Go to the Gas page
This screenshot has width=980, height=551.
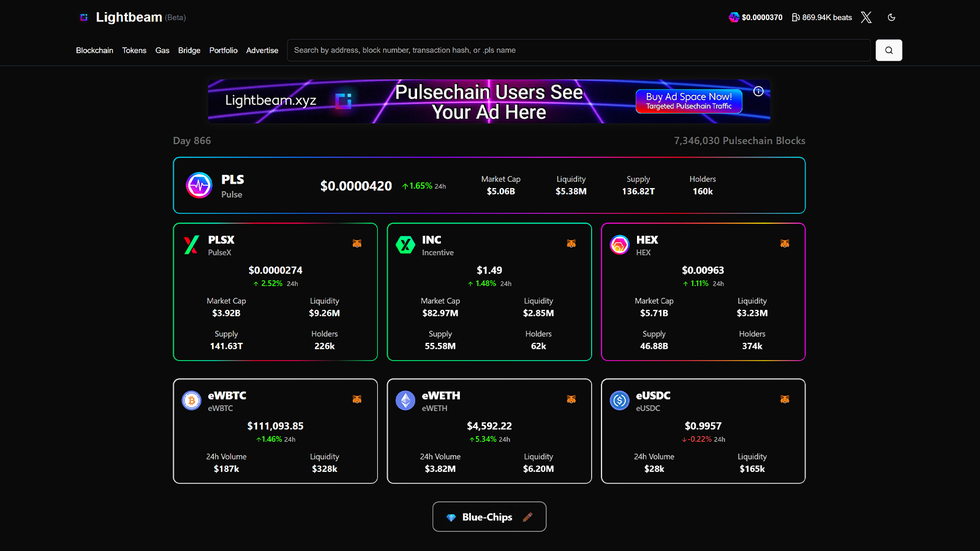tap(162, 50)
